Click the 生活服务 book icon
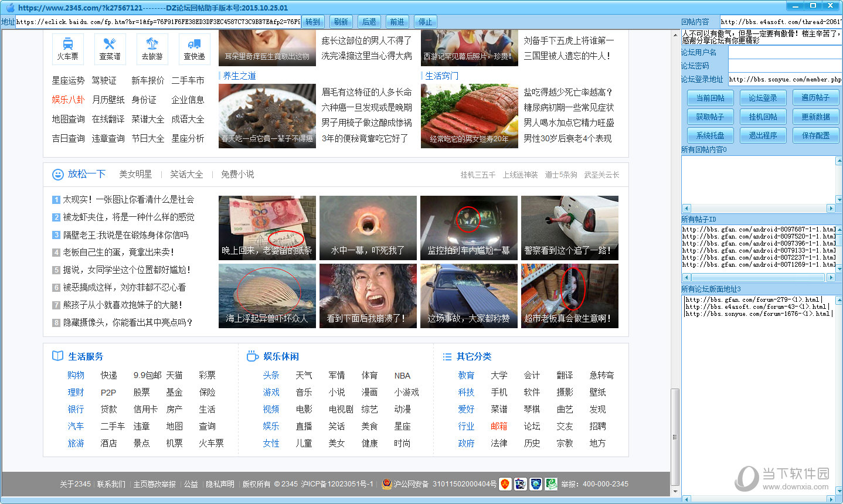 pyautogui.click(x=57, y=356)
